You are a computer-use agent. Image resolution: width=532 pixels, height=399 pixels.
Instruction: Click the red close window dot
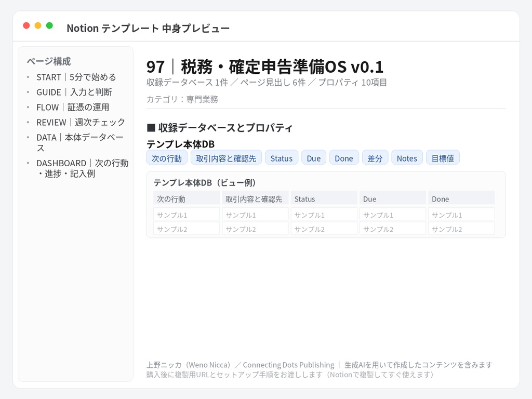tap(26, 25)
